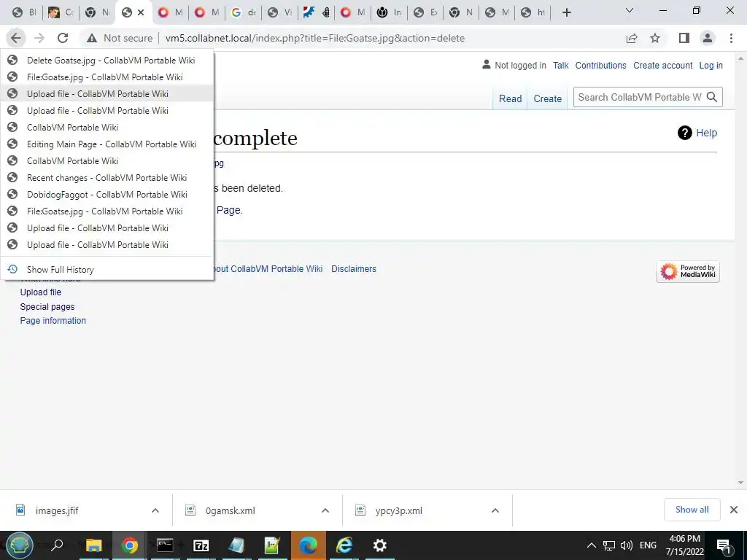The width and height of the screenshot is (747, 560).
Task: Click the ENG language indicator
Action: point(648,545)
